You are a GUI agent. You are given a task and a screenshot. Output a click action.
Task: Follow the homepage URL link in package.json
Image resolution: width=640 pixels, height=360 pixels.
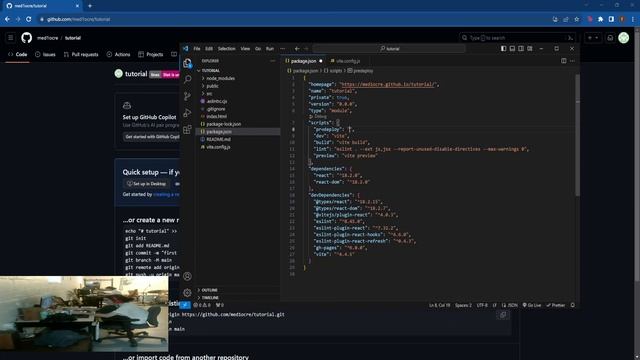(x=388, y=84)
